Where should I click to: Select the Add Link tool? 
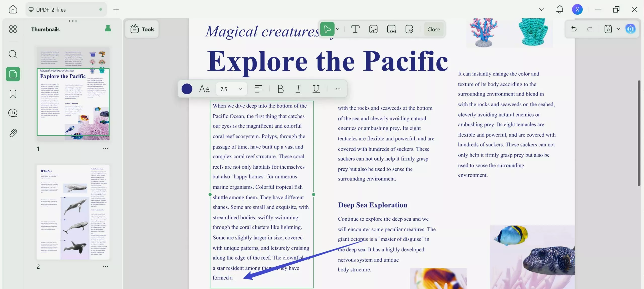coord(391,29)
